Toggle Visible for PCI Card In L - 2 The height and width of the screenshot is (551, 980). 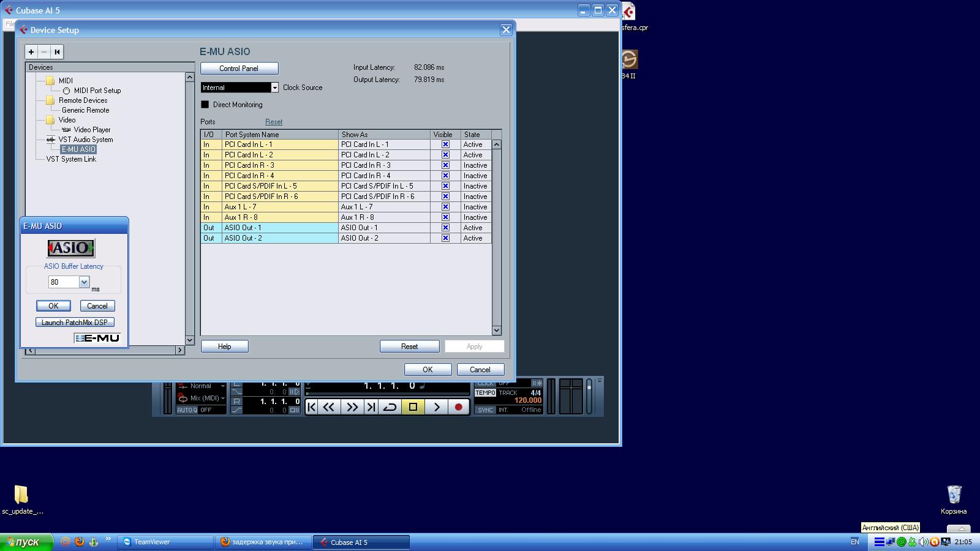click(445, 155)
